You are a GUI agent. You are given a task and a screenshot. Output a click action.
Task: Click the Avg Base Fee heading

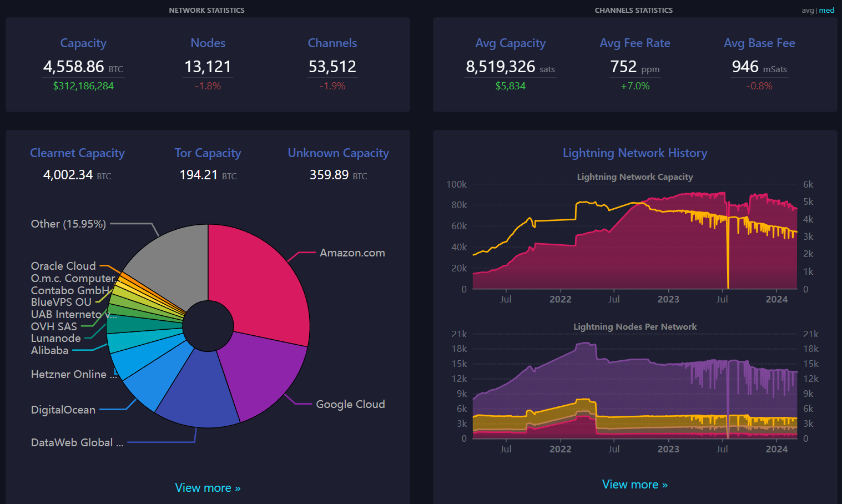pos(759,43)
